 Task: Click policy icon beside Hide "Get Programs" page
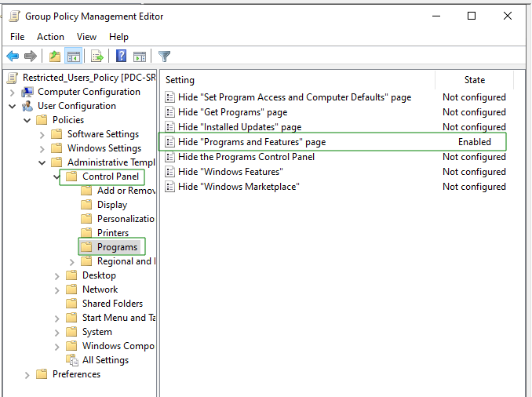(169, 112)
